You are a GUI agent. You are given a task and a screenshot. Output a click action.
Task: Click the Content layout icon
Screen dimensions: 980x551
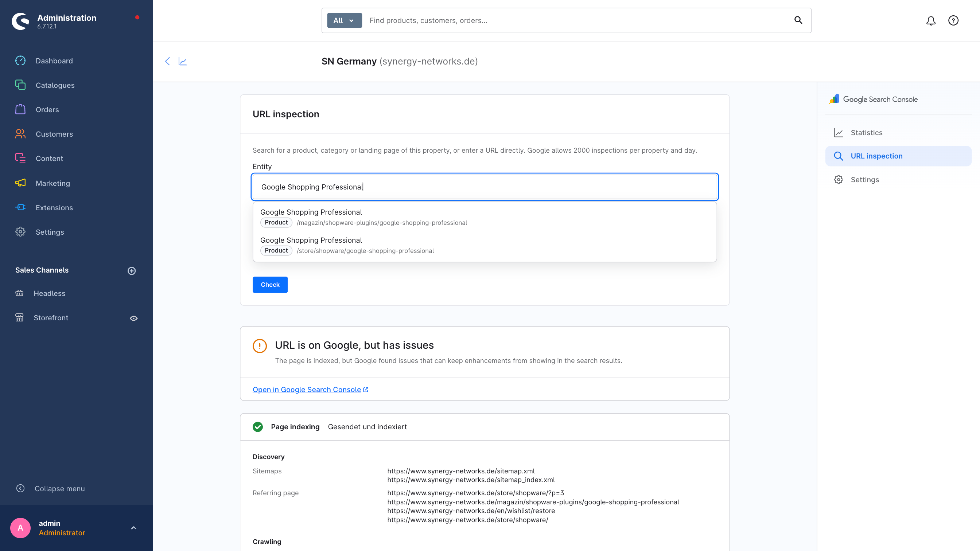click(x=20, y=158)
